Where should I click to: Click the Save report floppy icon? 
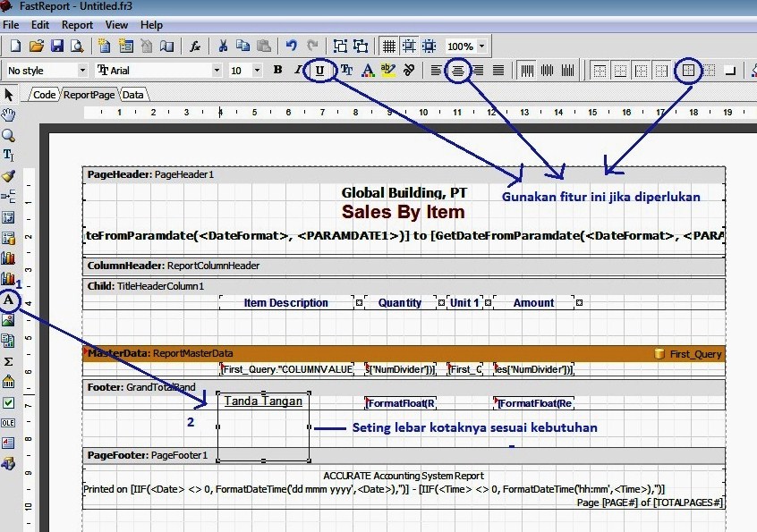click(57, 46)
